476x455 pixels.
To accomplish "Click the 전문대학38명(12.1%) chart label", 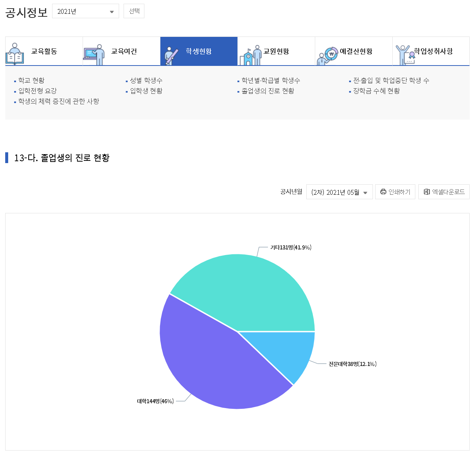I will point(352,364).
